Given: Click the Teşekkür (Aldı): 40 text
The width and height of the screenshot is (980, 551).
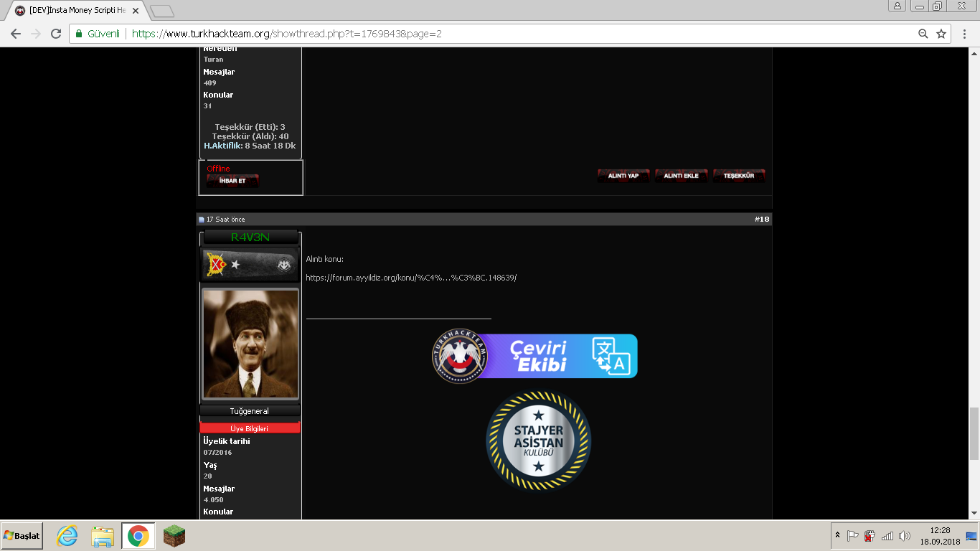Looking at the screenshot, I should tap(250, 136).
